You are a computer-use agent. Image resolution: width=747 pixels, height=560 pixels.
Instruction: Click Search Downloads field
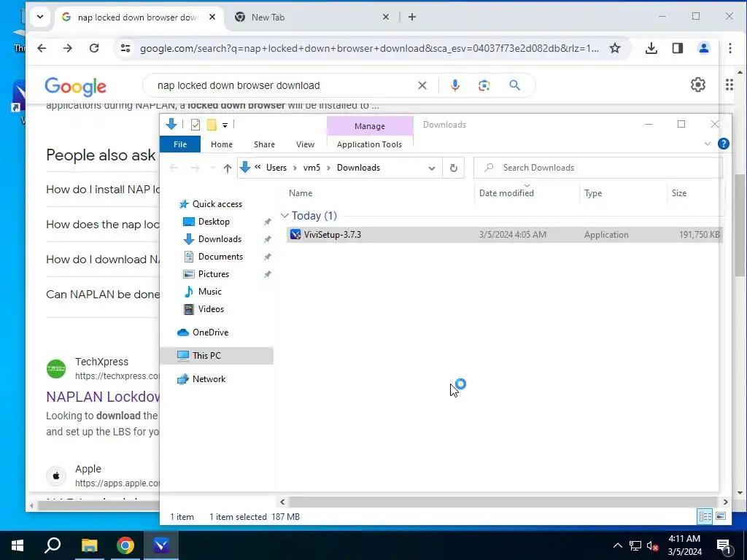(x=598, y=168)
